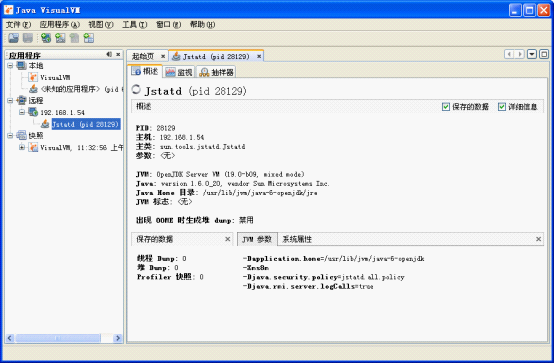The height and width of the screenshot is (364, 554).
Task: Uncheck the 保存的数据 checkbox
Action: coord(446,106)
